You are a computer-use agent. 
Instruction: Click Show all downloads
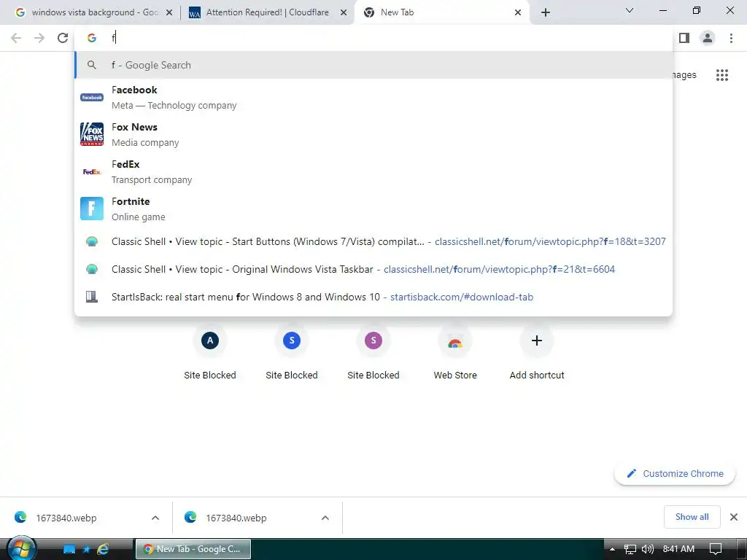click(692, 517)
